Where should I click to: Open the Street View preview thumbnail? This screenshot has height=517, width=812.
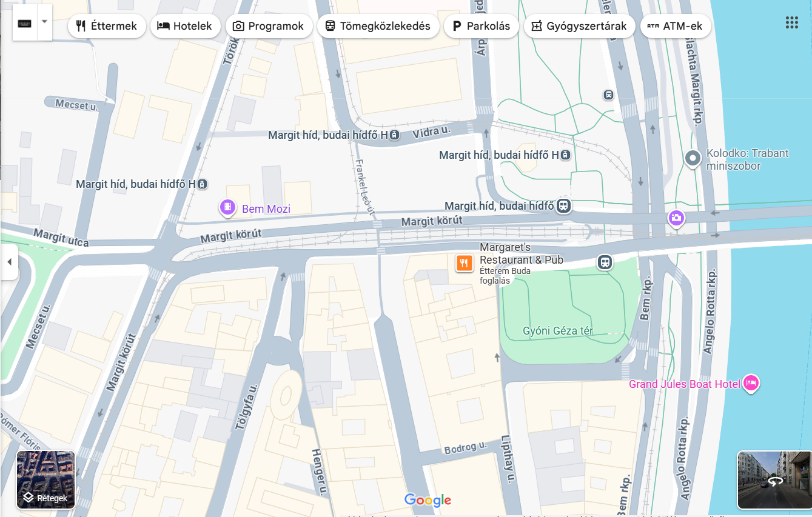(x=774, y=480)
